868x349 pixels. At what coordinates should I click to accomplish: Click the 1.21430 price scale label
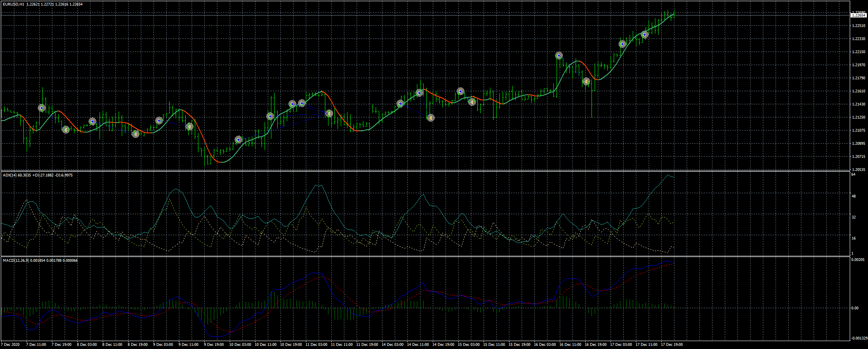[858, 104]
